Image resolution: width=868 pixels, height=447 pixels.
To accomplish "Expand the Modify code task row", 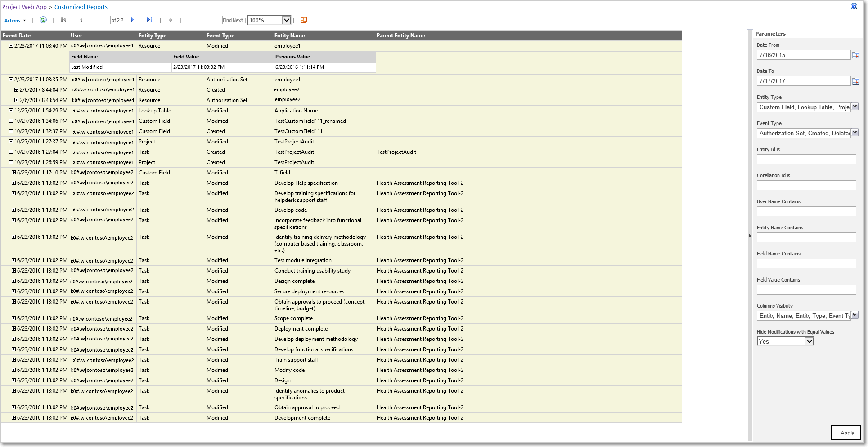I will point(14,370).
